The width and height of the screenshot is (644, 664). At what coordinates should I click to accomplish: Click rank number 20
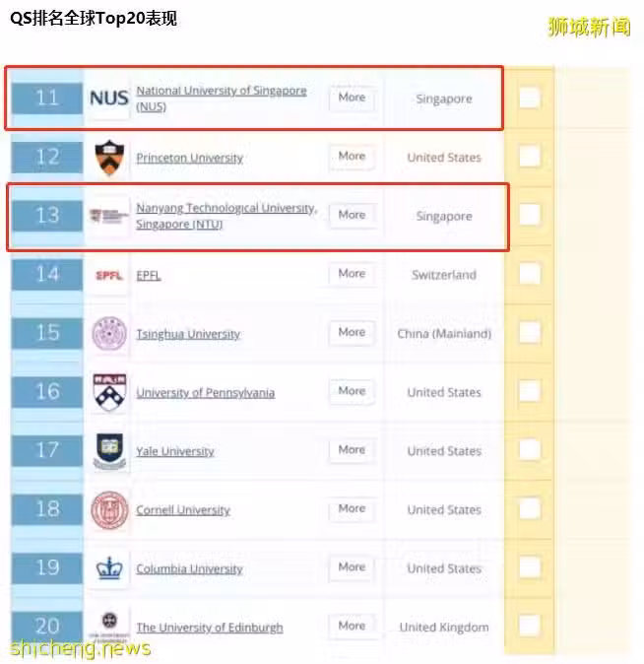[47, 627]
